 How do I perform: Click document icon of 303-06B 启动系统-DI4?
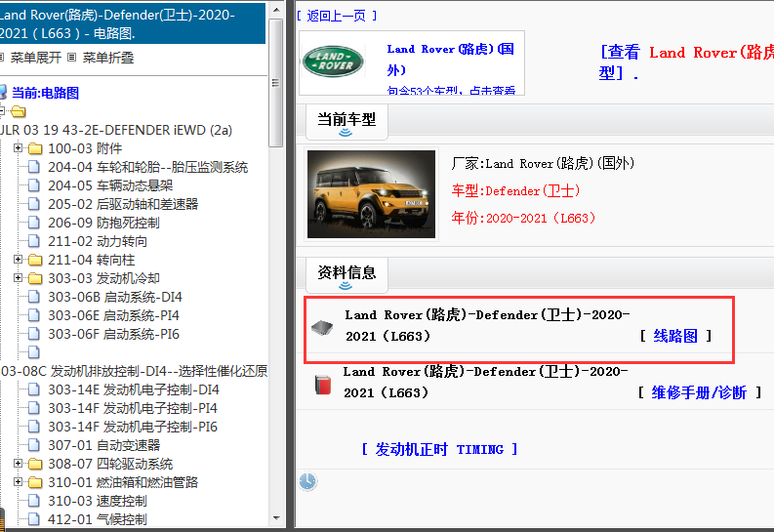(34, 297)
